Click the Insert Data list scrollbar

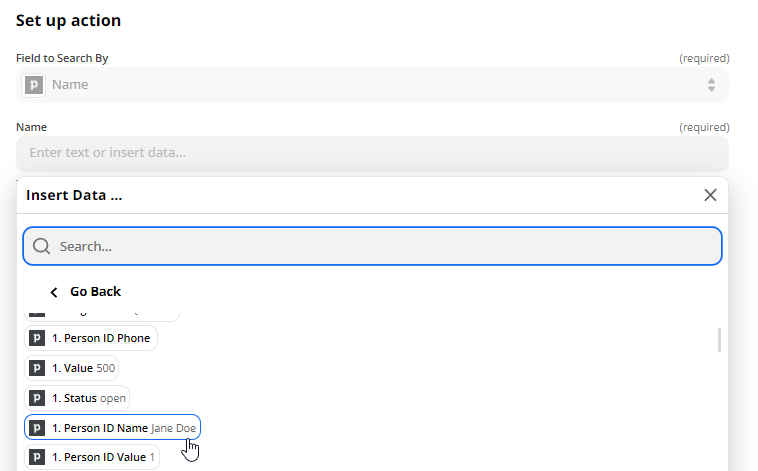click(719, 340)
